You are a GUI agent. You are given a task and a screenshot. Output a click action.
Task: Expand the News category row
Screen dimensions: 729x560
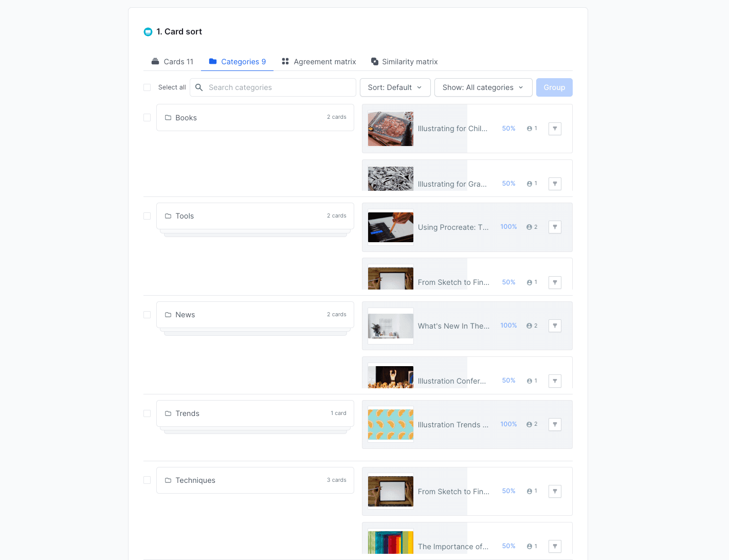(255, 315)
